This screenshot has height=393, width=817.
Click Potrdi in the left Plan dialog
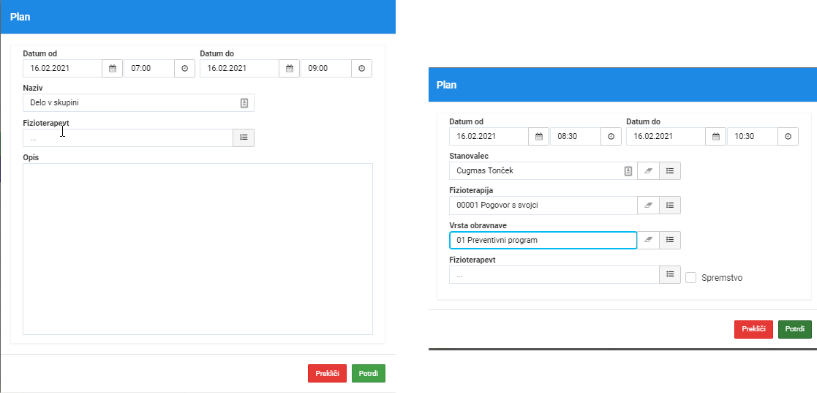coord(368,374)
